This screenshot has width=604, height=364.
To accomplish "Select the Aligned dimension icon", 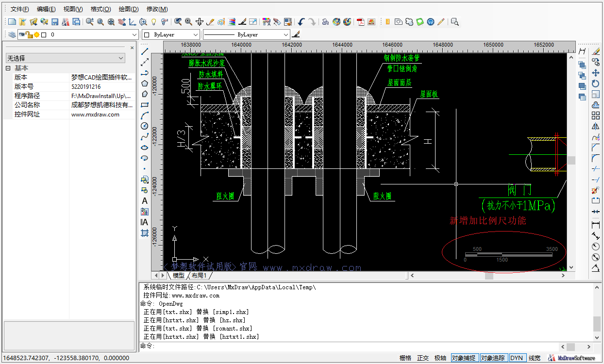I will [x=596, y=236].
